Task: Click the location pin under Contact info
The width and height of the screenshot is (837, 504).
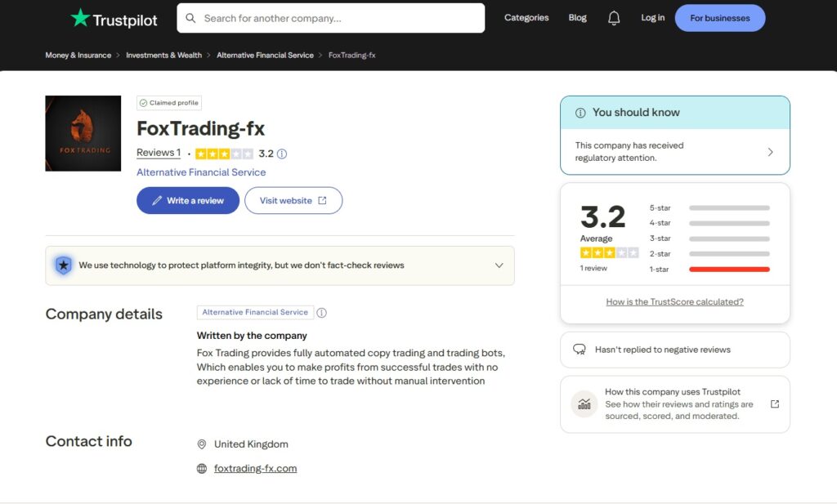Action: (202, 444)
